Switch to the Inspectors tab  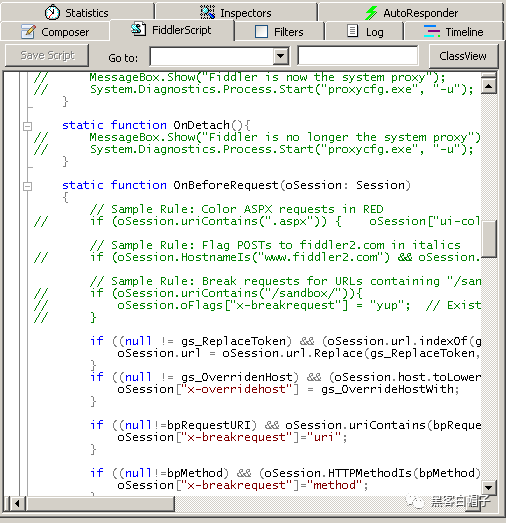click(x=236, y=12)
